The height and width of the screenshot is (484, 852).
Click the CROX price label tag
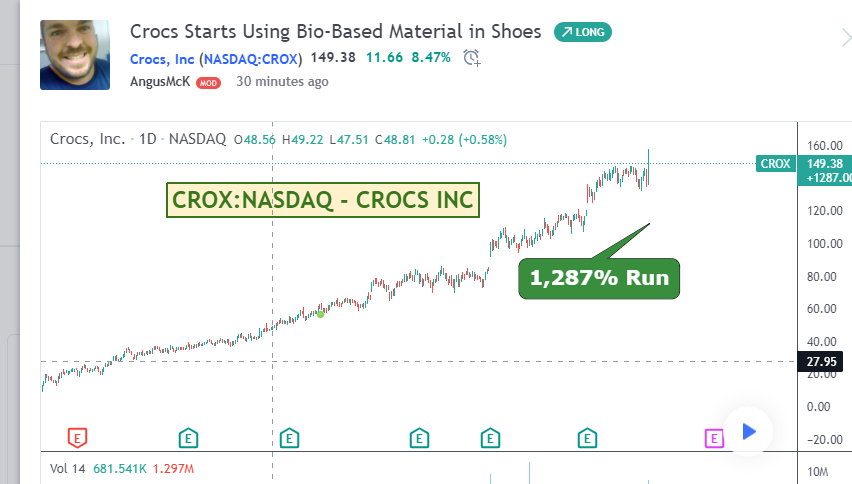coord(775,164)
